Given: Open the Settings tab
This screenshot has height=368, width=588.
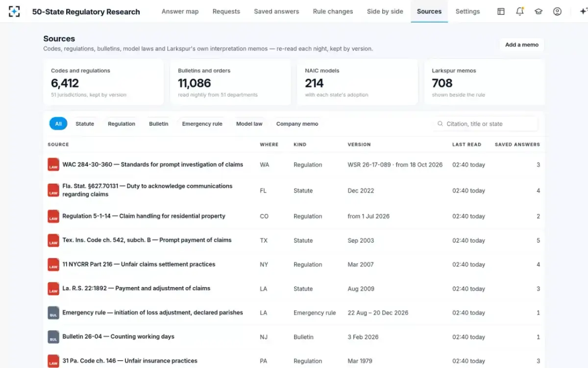Looking at the screenshot, I should click(x=467, y=11).
